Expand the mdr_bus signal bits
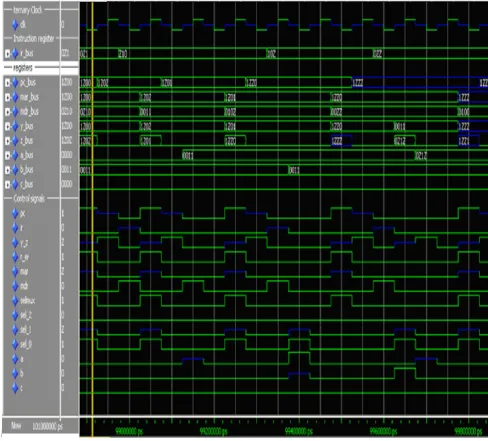This screenshot has height=441, width=488. point(7,111)
